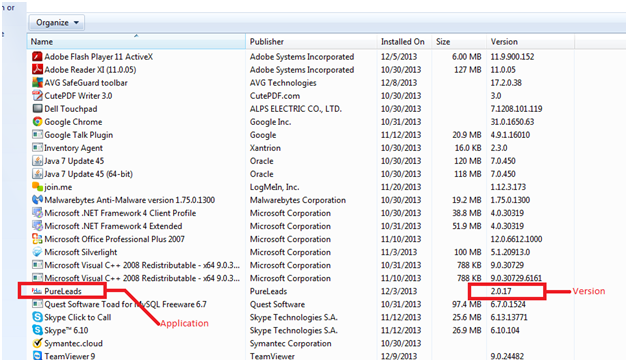Screen dimensions: 628x362
Task: Sort by the Installed On column header
Action: tap(404, 42)
